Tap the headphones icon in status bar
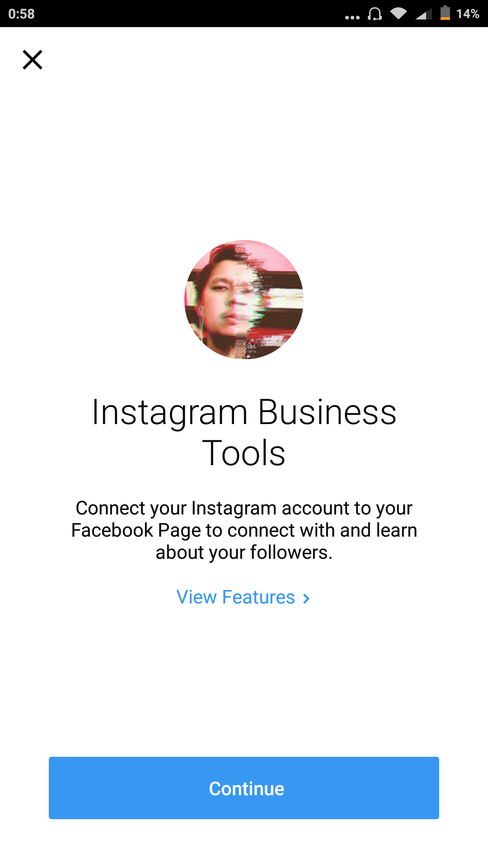The width and height of the screenshot is (488, 868). (375, 14)
